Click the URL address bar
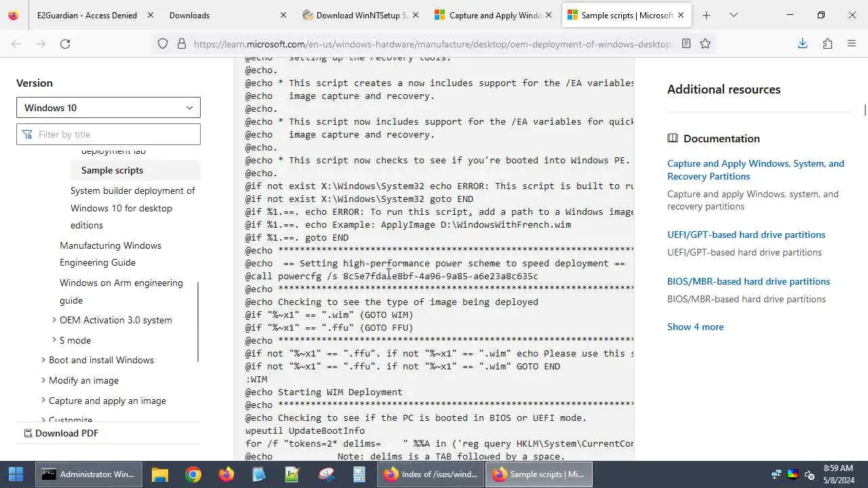The width and height of the screenshot is (868, 488). pyautogui.click(x=431, y=43)
